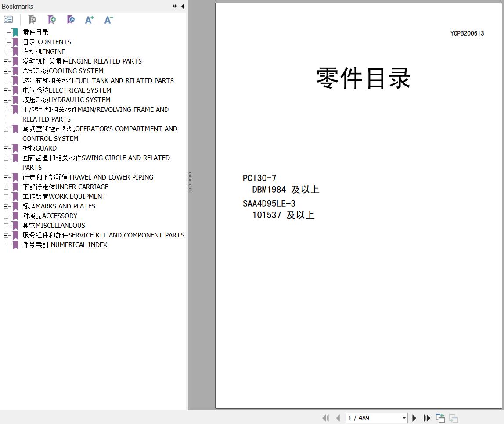Open the 目录 CONTENTS bookmark
Viewport: 504px width, 424px height.
click(47, 42)
